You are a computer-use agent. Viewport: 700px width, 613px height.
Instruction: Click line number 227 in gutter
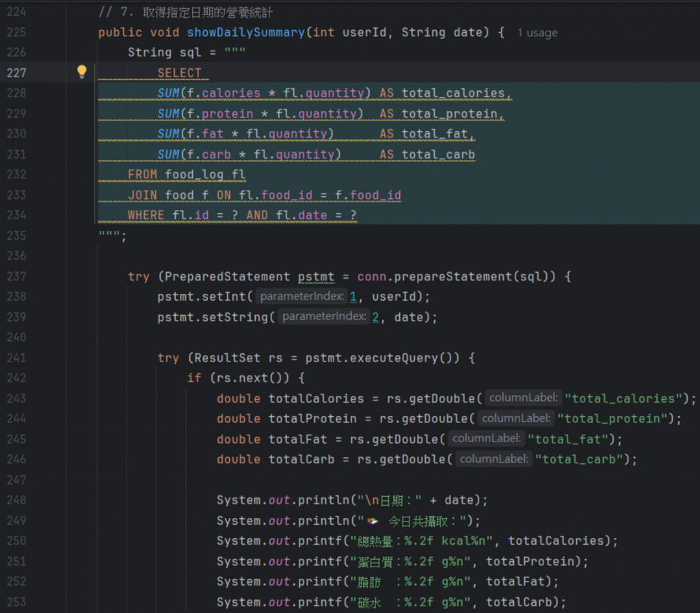coord(16,72)
